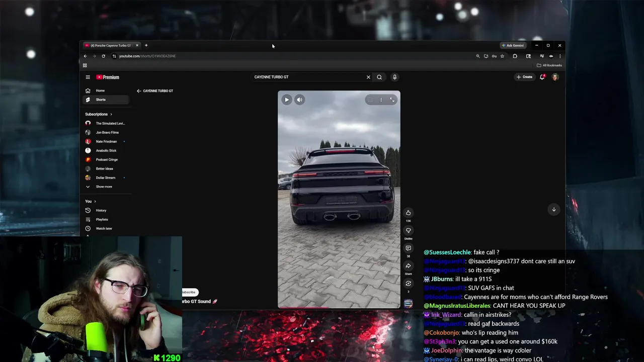Open browser Extensions puzzle icon
This screenshot has height=362, width=644.
pyautogui.click(x=515, y=56)
